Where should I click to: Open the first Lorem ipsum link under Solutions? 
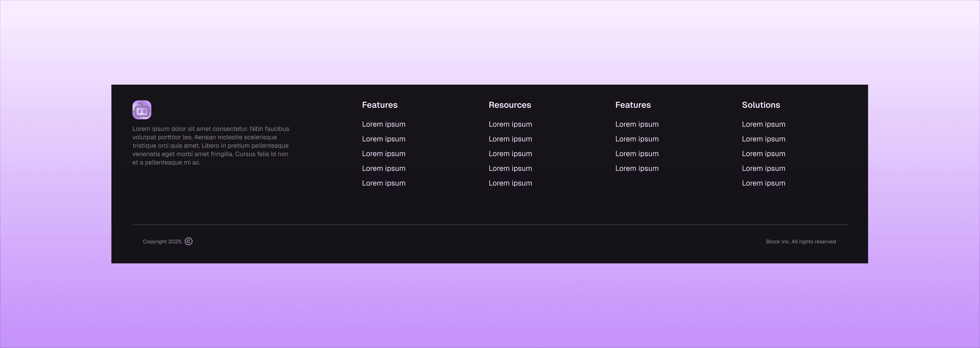pos(763,124)
